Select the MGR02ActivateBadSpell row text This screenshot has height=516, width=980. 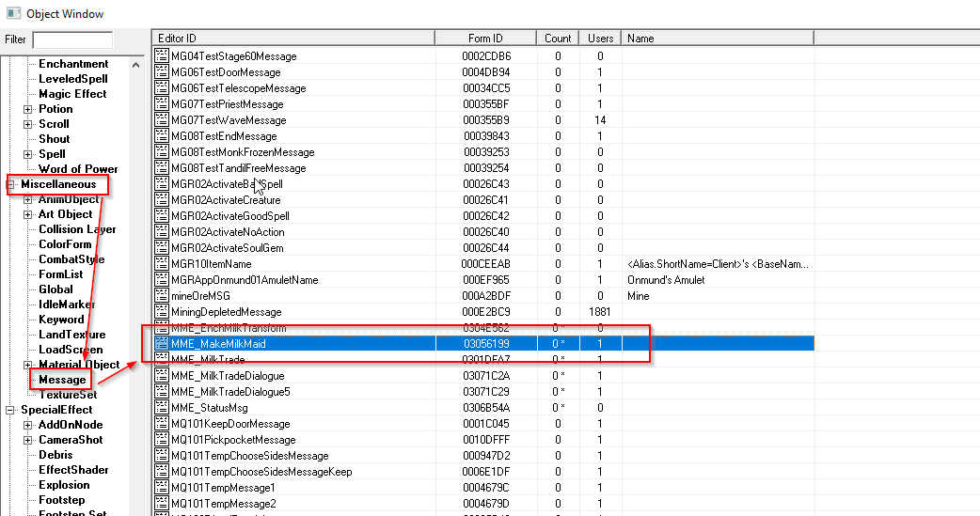click(x=227, y=183)
